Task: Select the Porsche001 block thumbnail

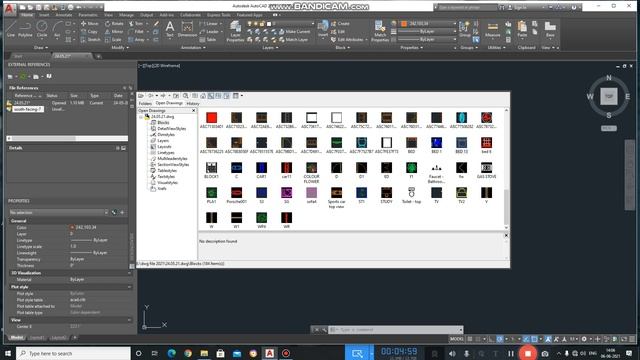Action: [236, 196]
